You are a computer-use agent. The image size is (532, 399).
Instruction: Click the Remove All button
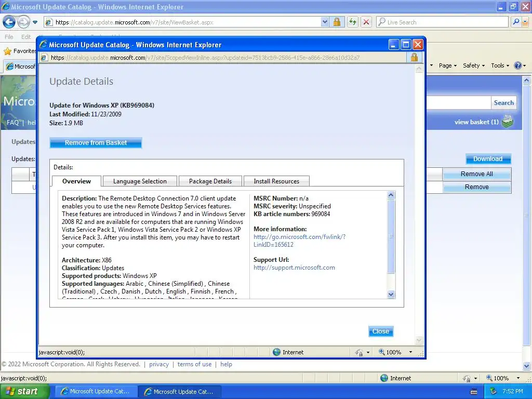[477, 174]
